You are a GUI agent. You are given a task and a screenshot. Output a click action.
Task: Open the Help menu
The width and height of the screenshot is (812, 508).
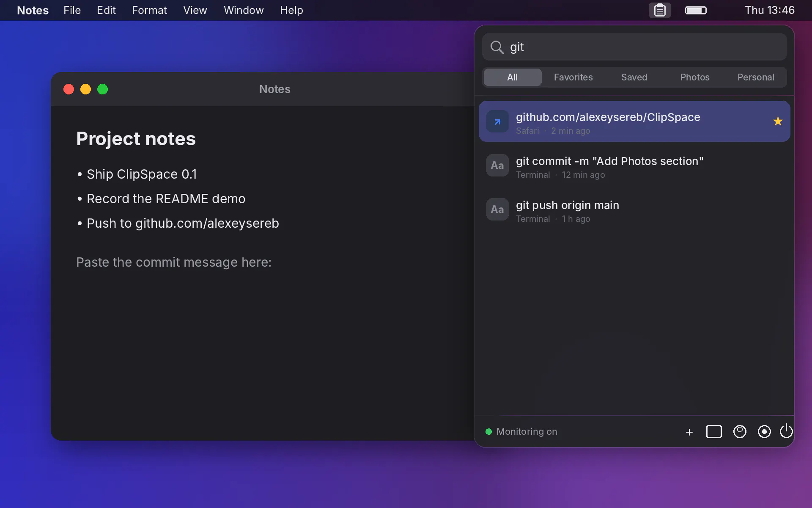coord(291,10)
